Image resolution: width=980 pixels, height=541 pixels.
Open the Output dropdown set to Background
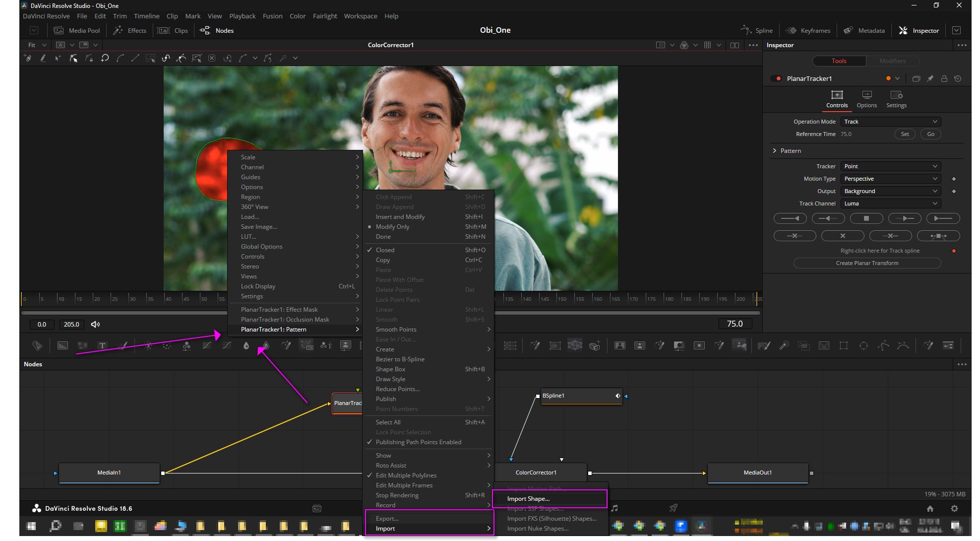point(891,191)
